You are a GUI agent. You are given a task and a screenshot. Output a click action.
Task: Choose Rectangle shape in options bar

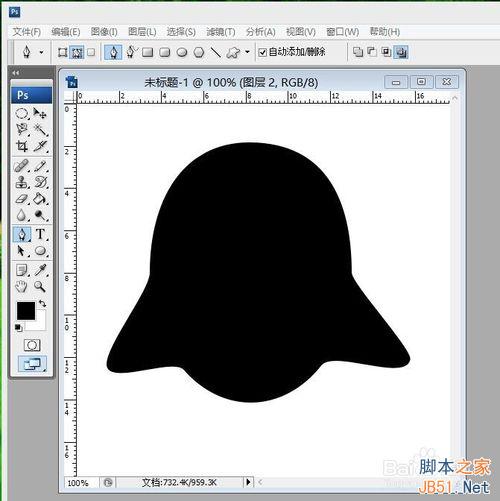coord(147,52)
